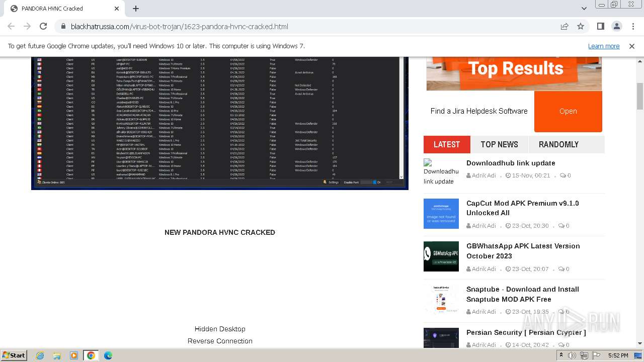The width and height of the screenshot is (644, 362).
Task: Go back to the previous page
Action: pos(11,26)
